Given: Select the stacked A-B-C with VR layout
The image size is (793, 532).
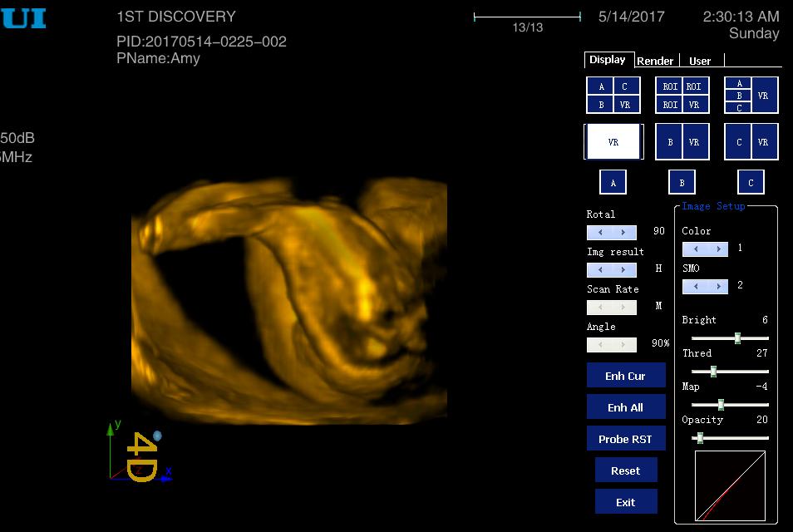Looking at the screenshot, I should [751, 95].
